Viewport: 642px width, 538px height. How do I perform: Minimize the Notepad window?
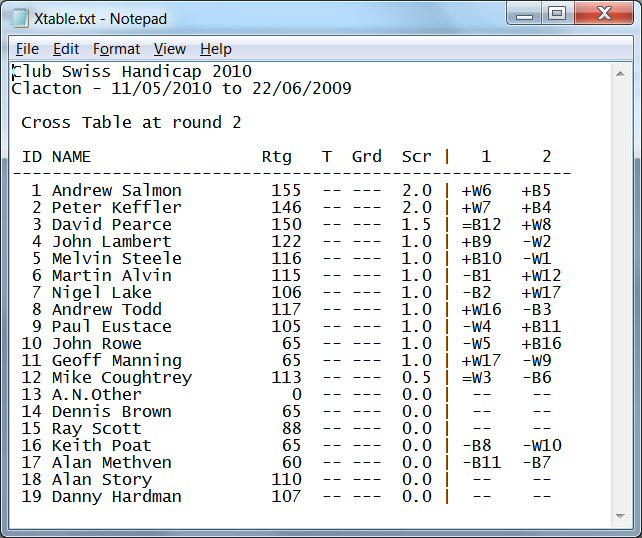[524, 14]
